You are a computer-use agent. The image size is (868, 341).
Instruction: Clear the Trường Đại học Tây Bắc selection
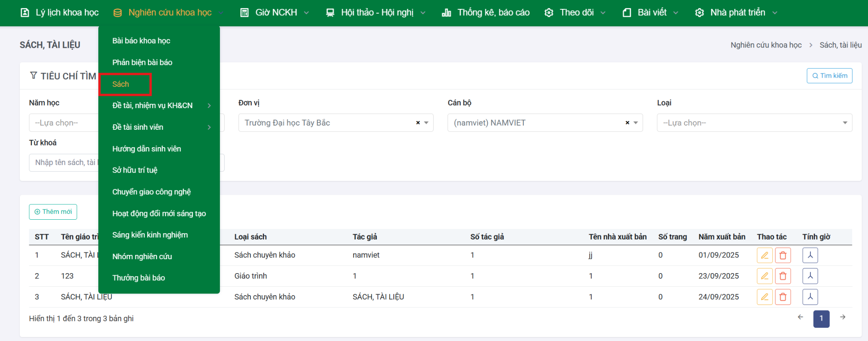click(x=418, y=123)
